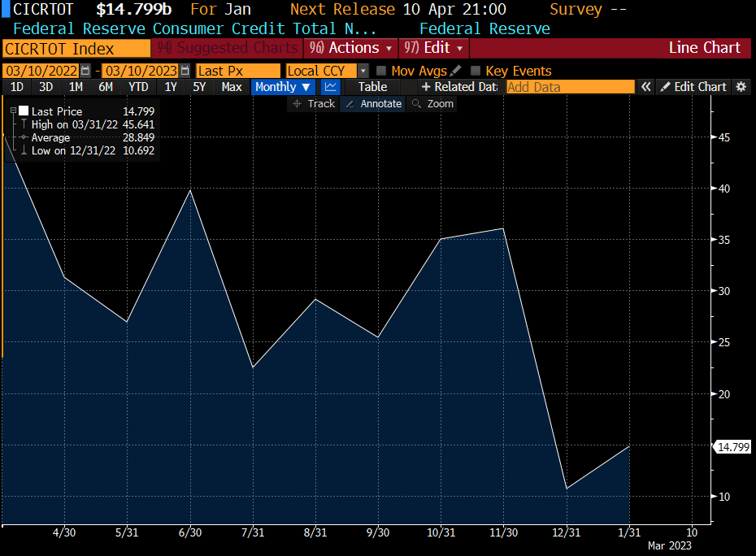Screen dimensions: 756x556
Task: Collapse the Last Price legend tree
Action: coord(13,111)
